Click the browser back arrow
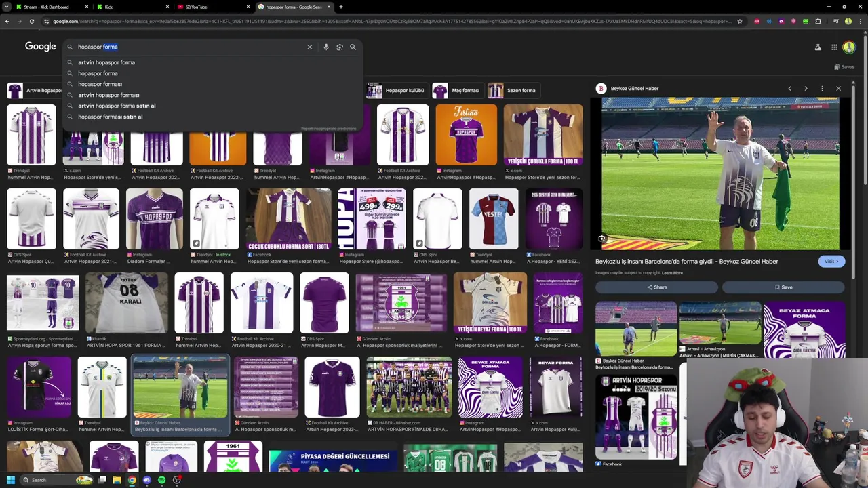 tap(7, 21)
